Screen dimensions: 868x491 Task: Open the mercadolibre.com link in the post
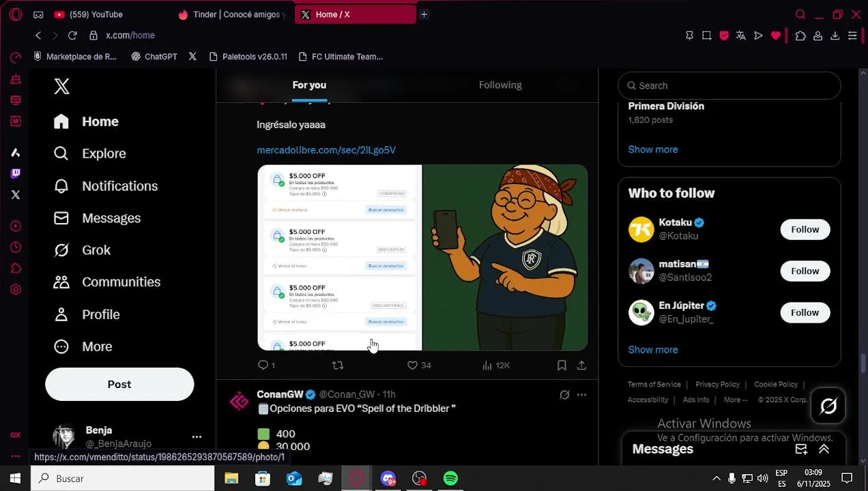[x=326, y=150]
